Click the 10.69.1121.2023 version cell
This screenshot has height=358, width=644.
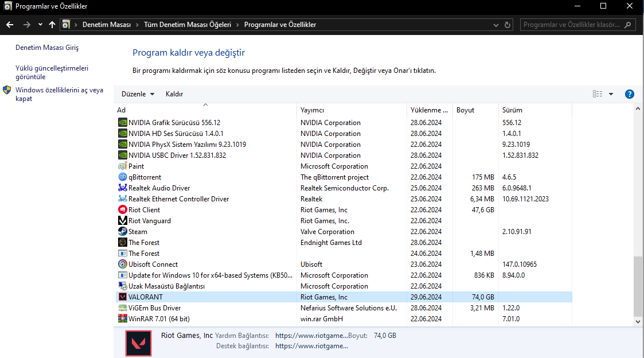[x=525, y=199]
